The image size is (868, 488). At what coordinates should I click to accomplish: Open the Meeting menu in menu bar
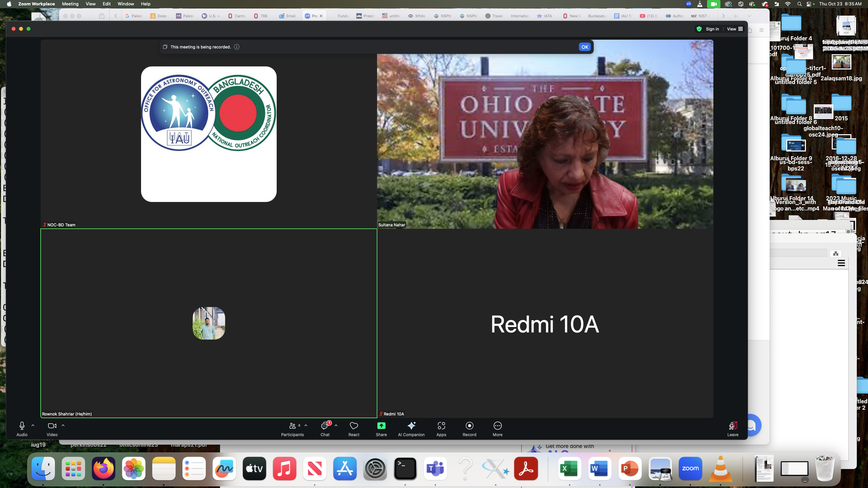tap(70, 4)
